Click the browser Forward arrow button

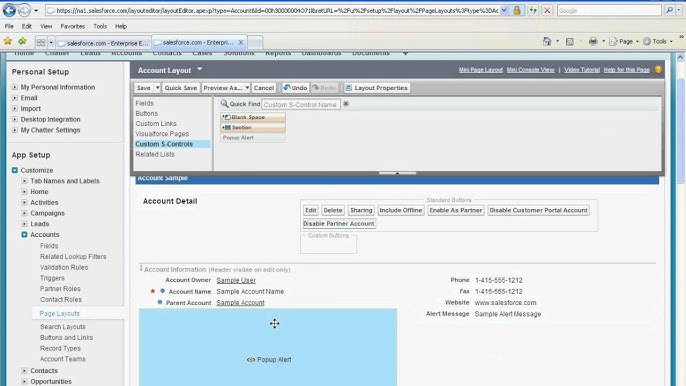click(x=24, y=10)
